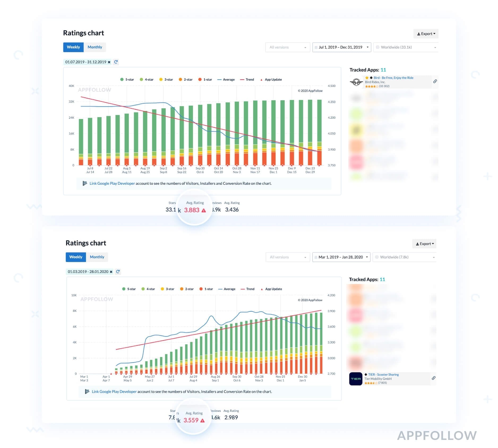Toggle 5-star series in bottom legend
Screen dimensions: 498x448
pyautogui.click(x=129, y=289)
